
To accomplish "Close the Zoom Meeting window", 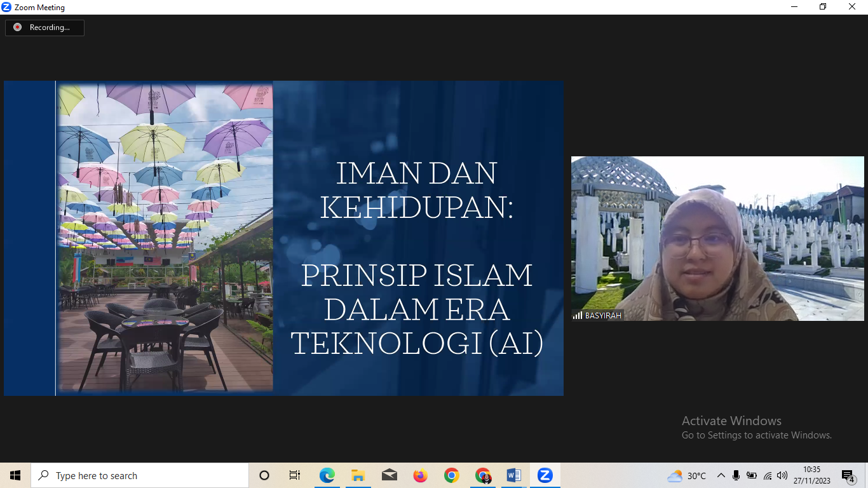I will pyautogui.click(x=852, y=7).
